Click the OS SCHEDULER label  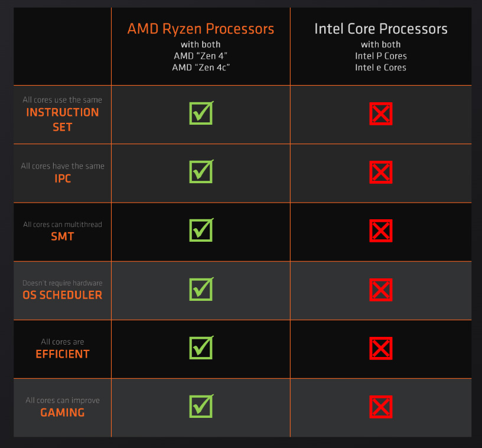tap(63, 295)
